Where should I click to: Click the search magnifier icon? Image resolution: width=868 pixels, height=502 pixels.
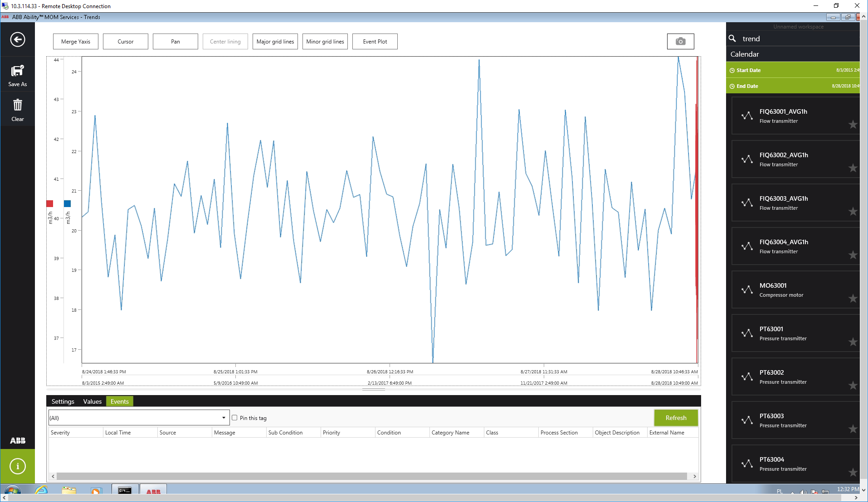point(732,39)
